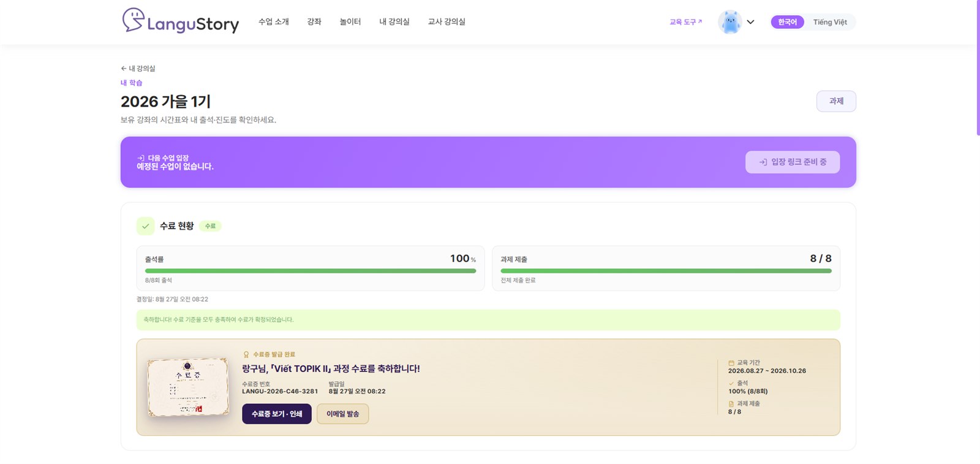Click certificate number LANGU-2026-C46-3281
Image resolution: width=980 pixels, height=464 pixels.
point(280,391)
